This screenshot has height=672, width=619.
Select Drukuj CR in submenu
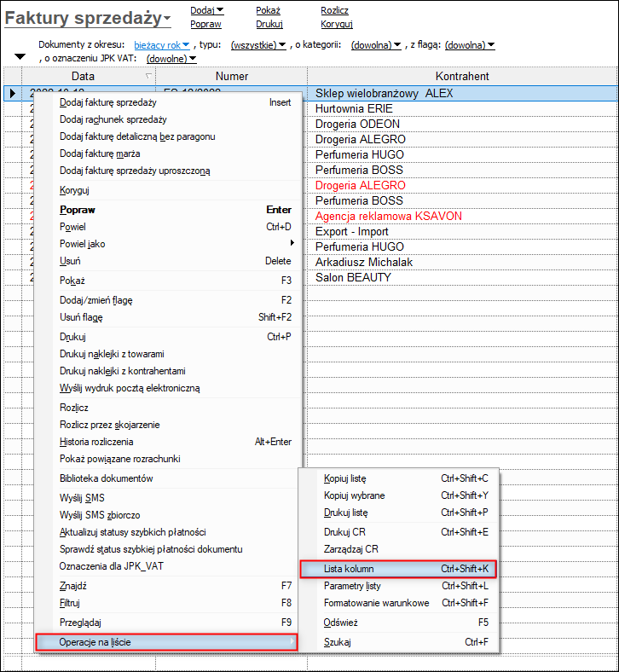[399, 532]
